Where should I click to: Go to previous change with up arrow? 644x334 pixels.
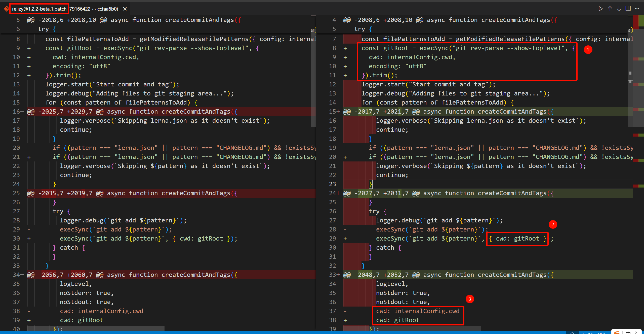tap(610, 9)
